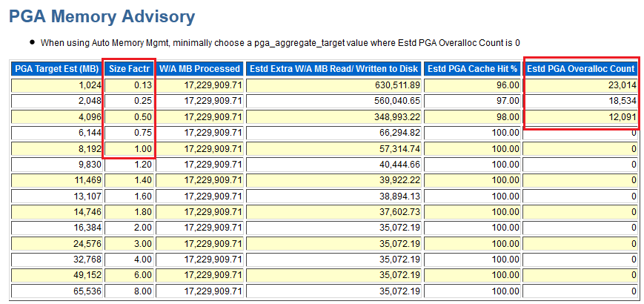
Task: Click the 6.00 size factor cell
Action: point(130,276)
